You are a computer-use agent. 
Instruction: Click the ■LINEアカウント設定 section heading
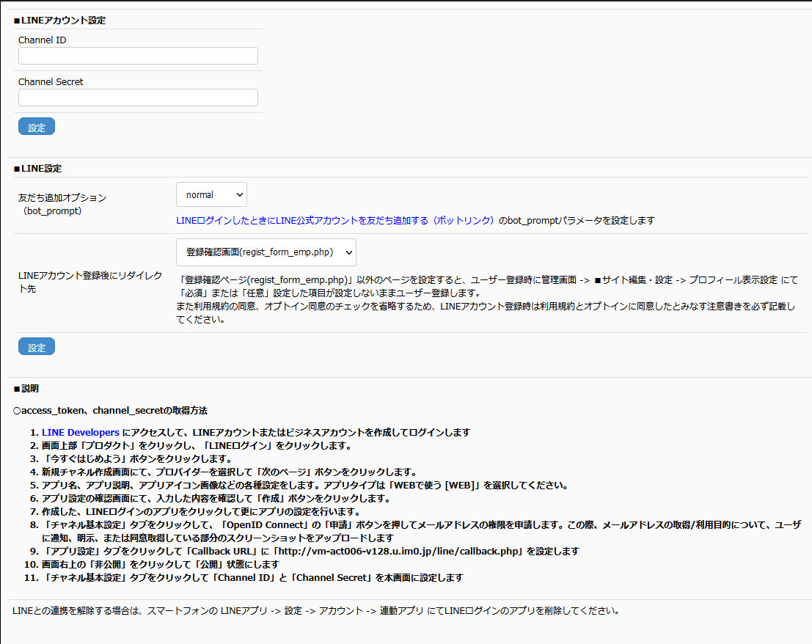point(59,21)
